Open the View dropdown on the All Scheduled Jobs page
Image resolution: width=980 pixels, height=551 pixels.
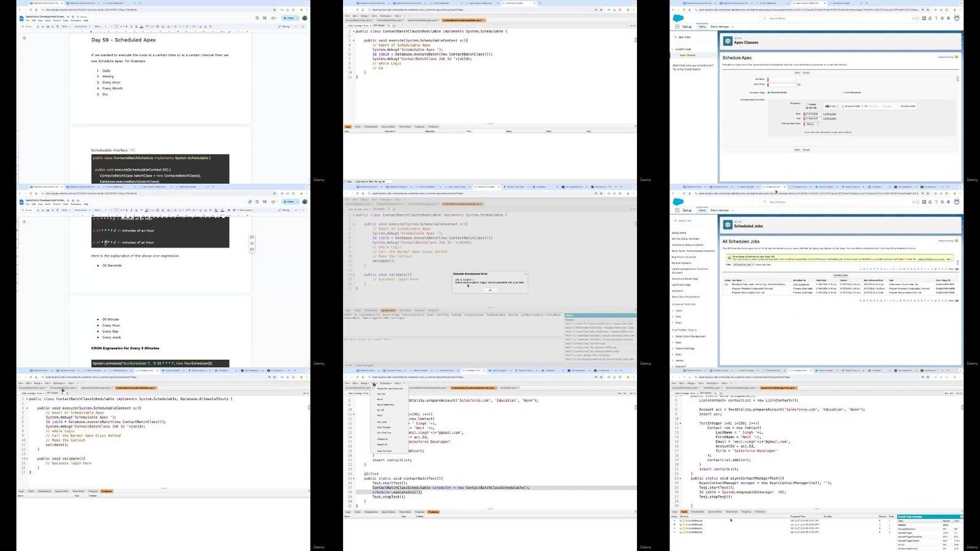[743, 265]
